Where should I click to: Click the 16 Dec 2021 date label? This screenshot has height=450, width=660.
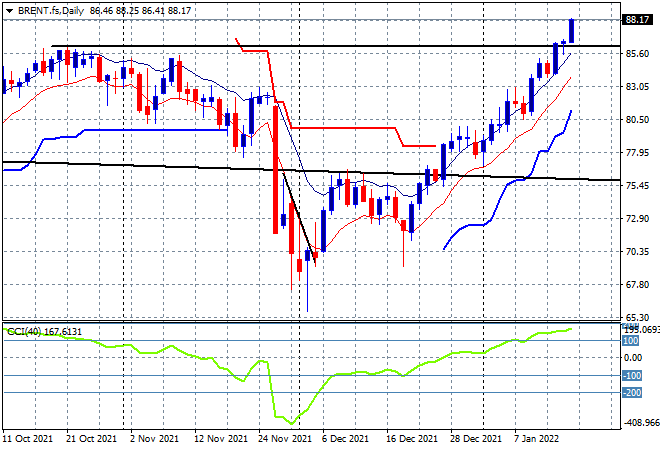coord(412,439)
